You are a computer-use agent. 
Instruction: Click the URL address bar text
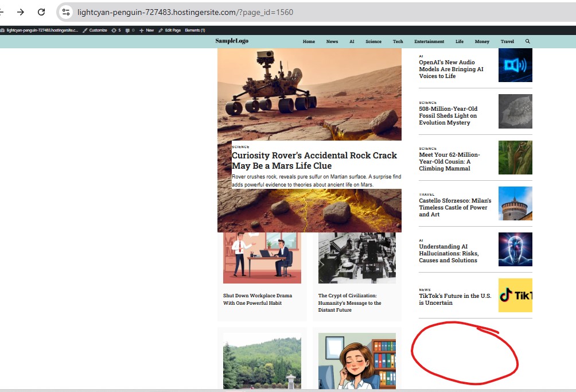click(185, 12)
